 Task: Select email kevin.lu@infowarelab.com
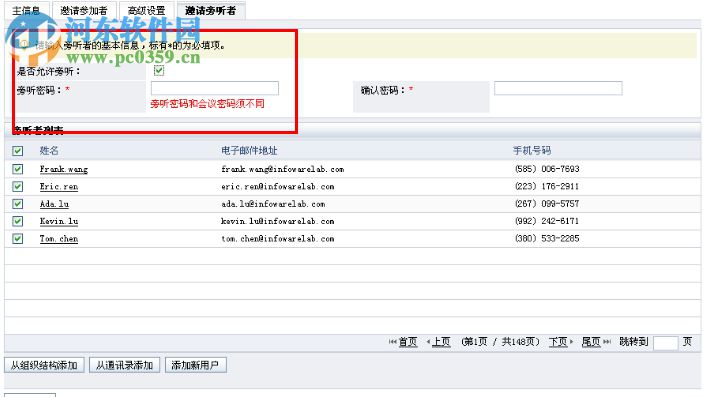coord(278,221)
